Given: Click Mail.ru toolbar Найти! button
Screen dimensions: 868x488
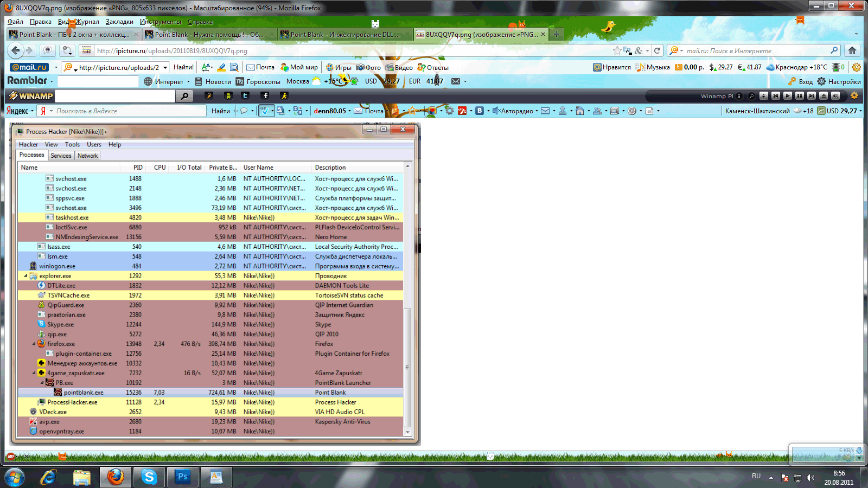Looking at the screenshot, I should (183, 67).
